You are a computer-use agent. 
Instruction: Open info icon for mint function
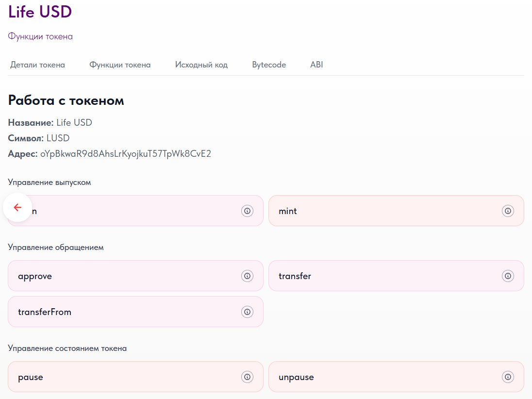tap(508, 211)
